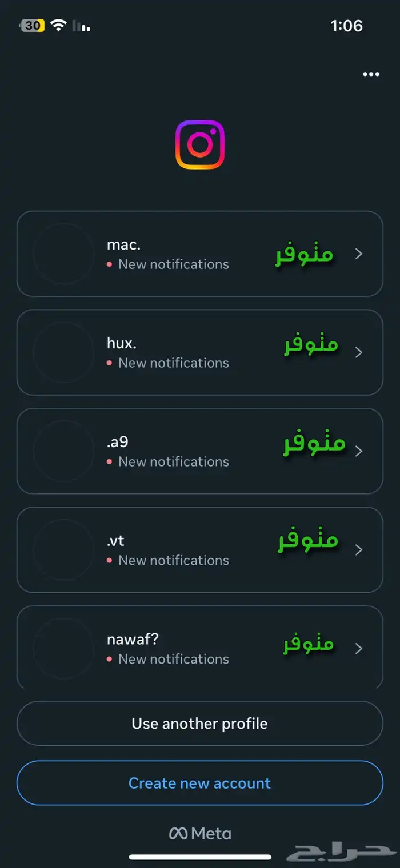Open hux. account via its chevron
Screen dimensions: 400x868
tap(359, 352)
